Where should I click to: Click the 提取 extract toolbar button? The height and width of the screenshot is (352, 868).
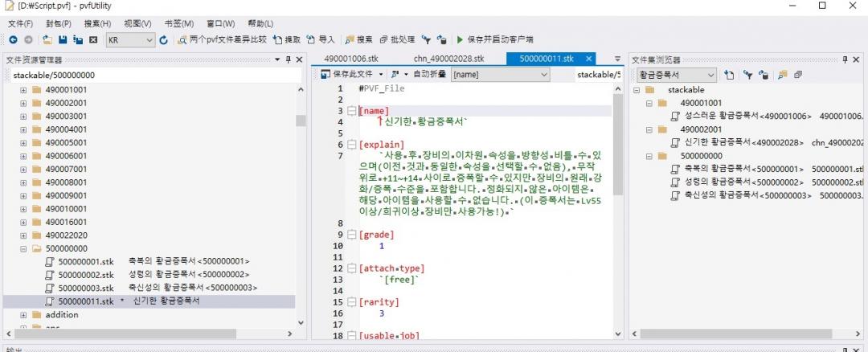pyautogui.click(x=287, y=39)
